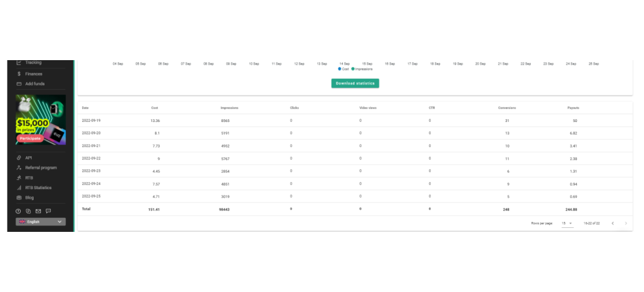
Task: Open the chat speech-bubble icon
Action: pos(49,211)
